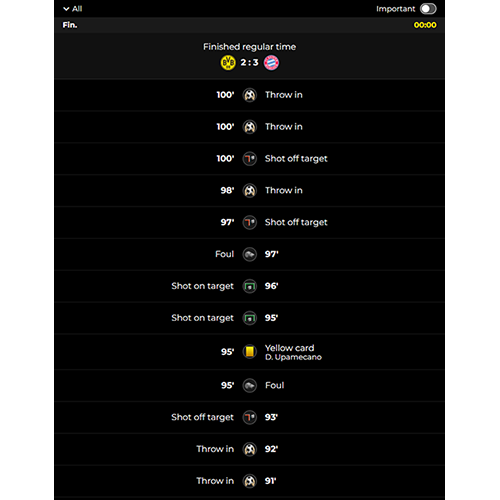The width and height of the screenshot is (500, 500).
Task: Select the Finished regular time heading
Action: pos(249,47)
